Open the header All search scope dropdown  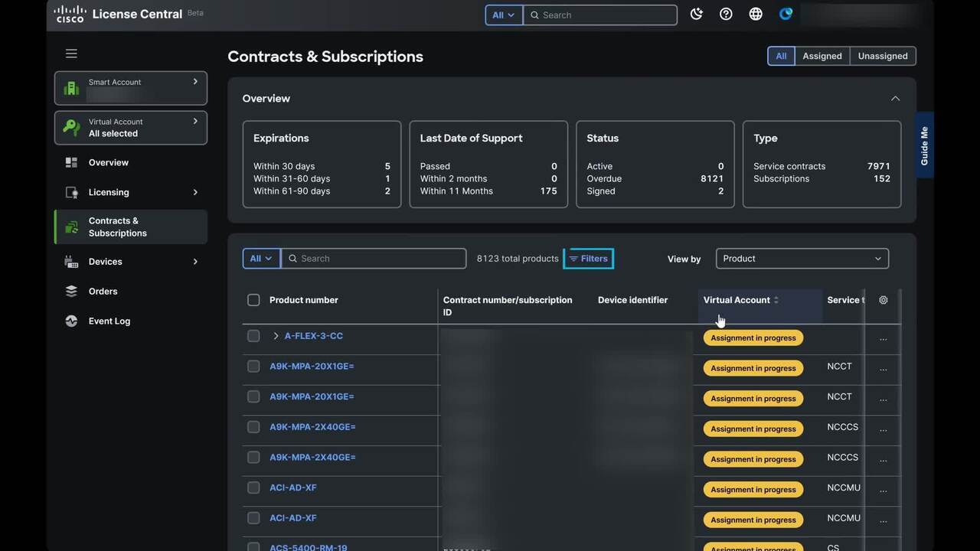(x=504, y=15)
